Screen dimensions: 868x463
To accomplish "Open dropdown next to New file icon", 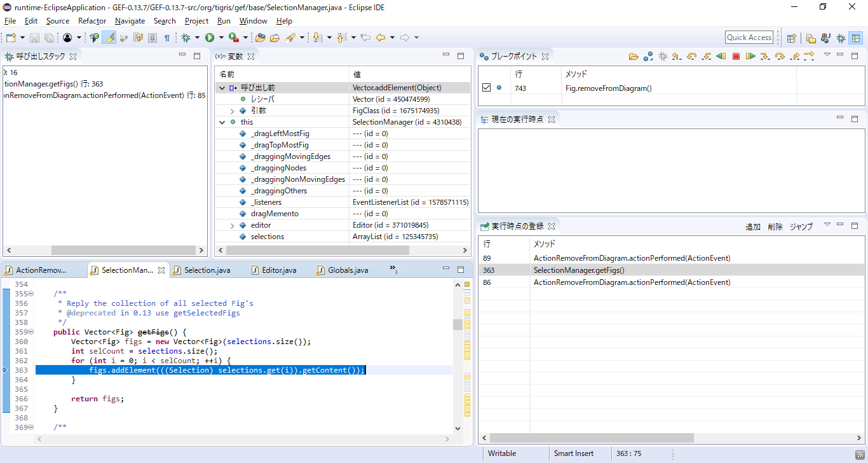I will [x=22, y=38].
